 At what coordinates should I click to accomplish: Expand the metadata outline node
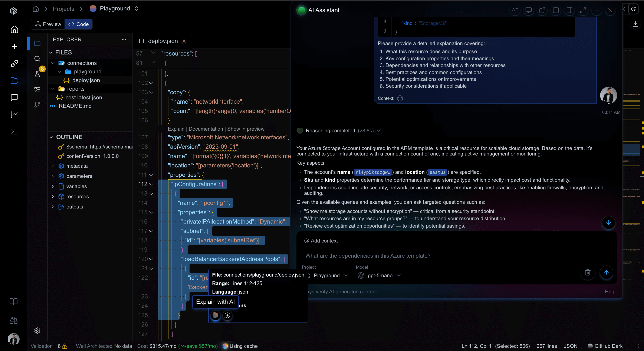pos(53,166)
